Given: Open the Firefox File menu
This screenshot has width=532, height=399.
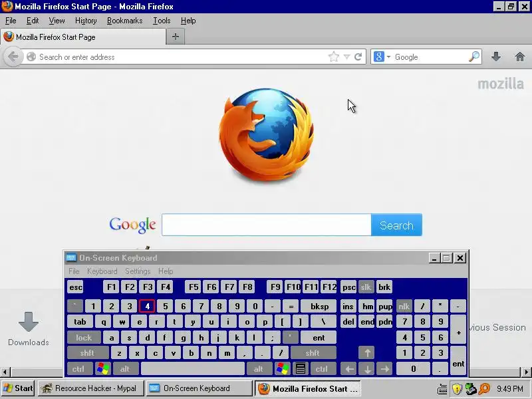Looking at the screenshot, I should click(11, 21).
